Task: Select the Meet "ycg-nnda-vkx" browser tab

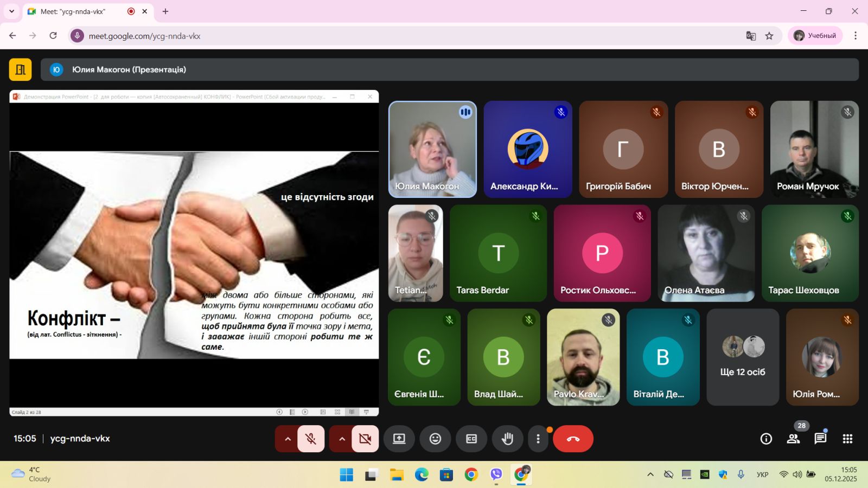Action: (81, 11)
